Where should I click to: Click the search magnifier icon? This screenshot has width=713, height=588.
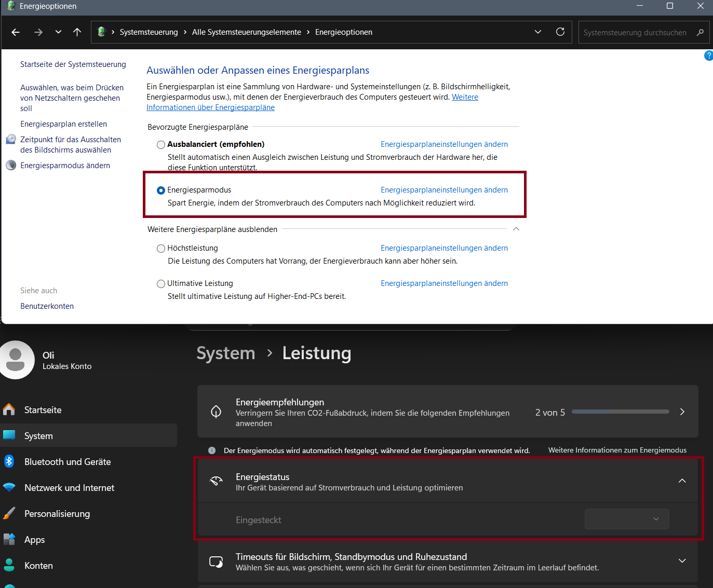click(700, 32)
